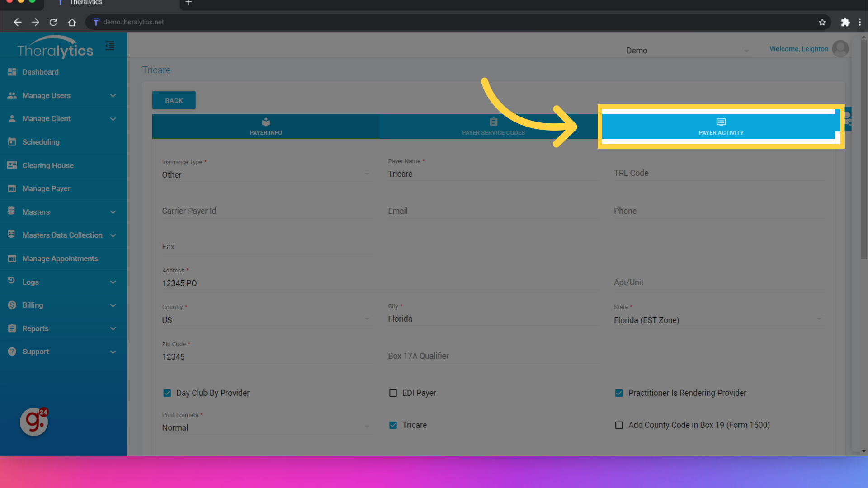This screenshot has height=488, width=868.
Task: Click the Logs history icon
Action: pos(12,281)
